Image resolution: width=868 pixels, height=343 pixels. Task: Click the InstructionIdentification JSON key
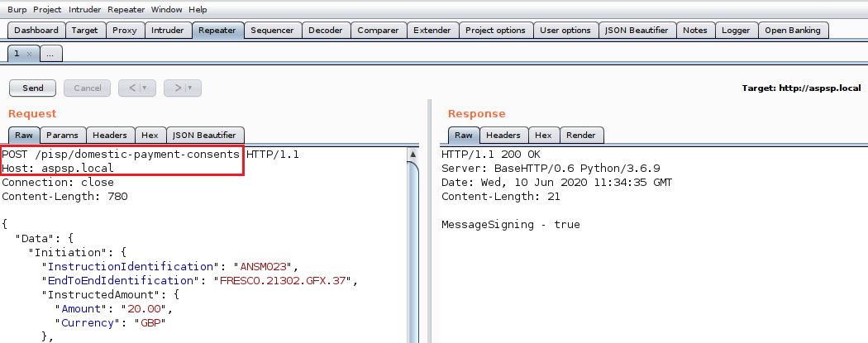tap(130, 267)
